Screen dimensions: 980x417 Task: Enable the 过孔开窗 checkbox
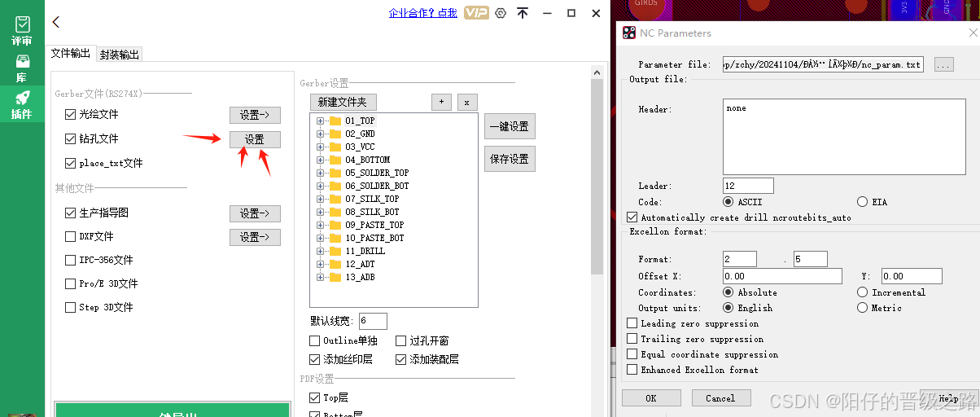coord(401,340)
